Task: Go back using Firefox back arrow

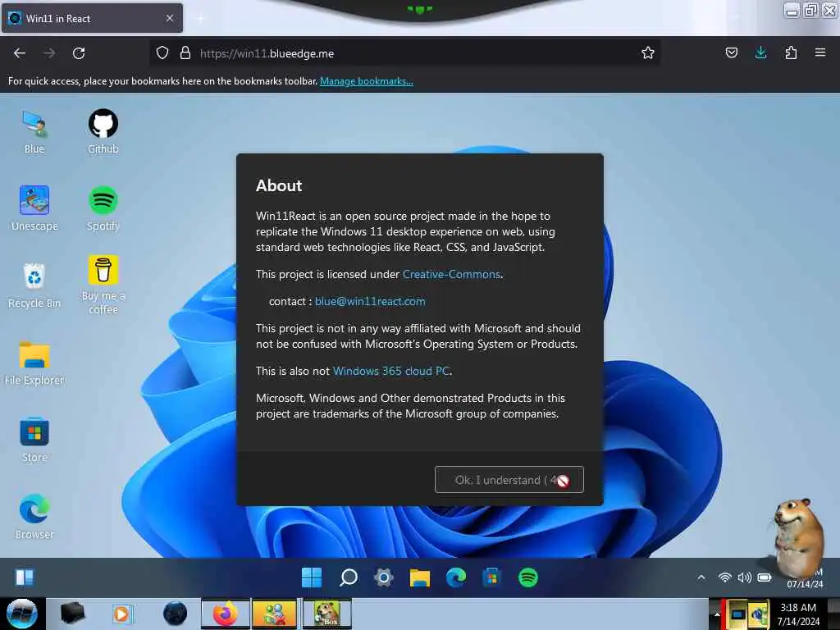Action: point(20,53)
